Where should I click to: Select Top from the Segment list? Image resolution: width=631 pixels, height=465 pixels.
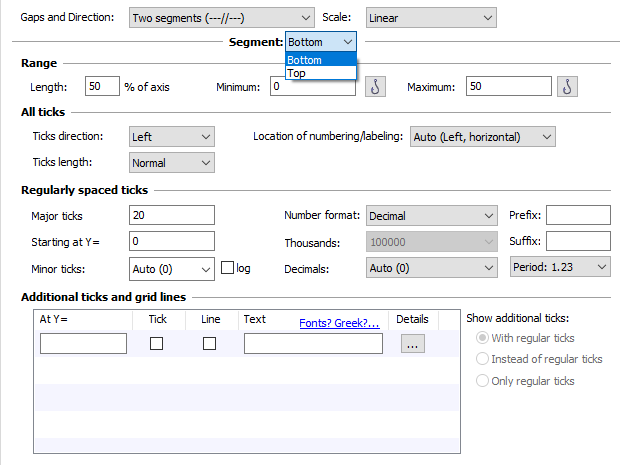(x=297, y=73)
